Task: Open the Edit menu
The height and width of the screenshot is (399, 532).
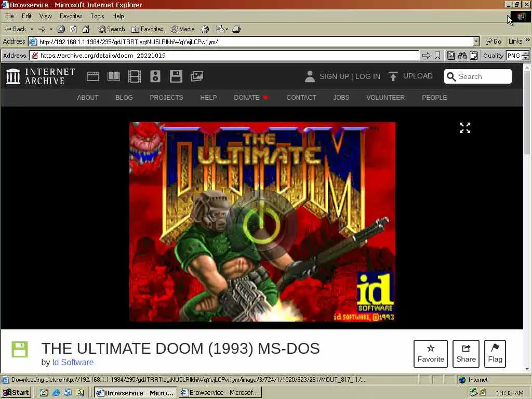Action: click(x=26, y=16)
